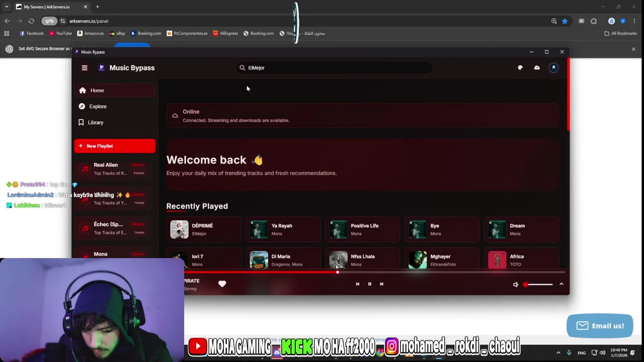This screenshot has width=644, height=362.
Task: Seek on the track progress bar
Action: click(x=375, y=272)
